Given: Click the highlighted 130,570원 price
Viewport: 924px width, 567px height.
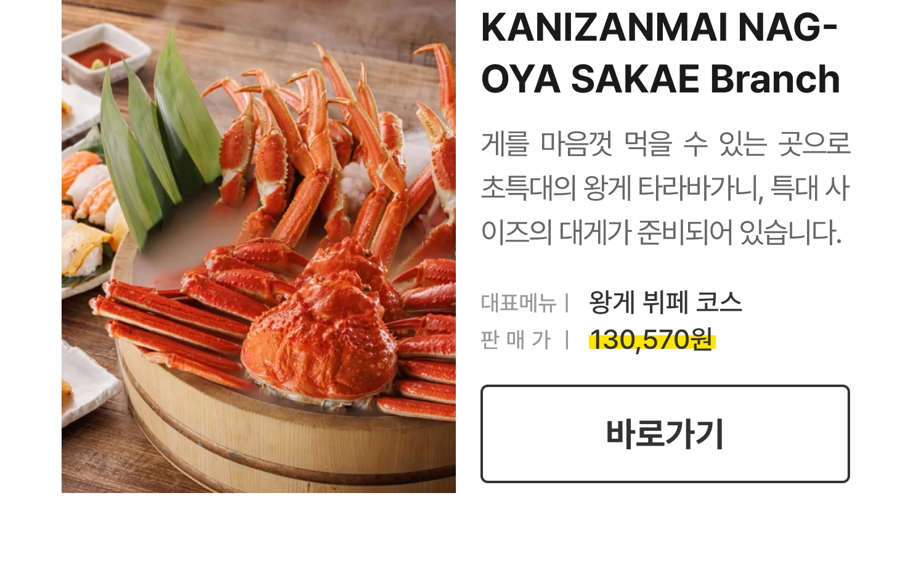Looking at the screenshot, I should click(x=652, y=340).
